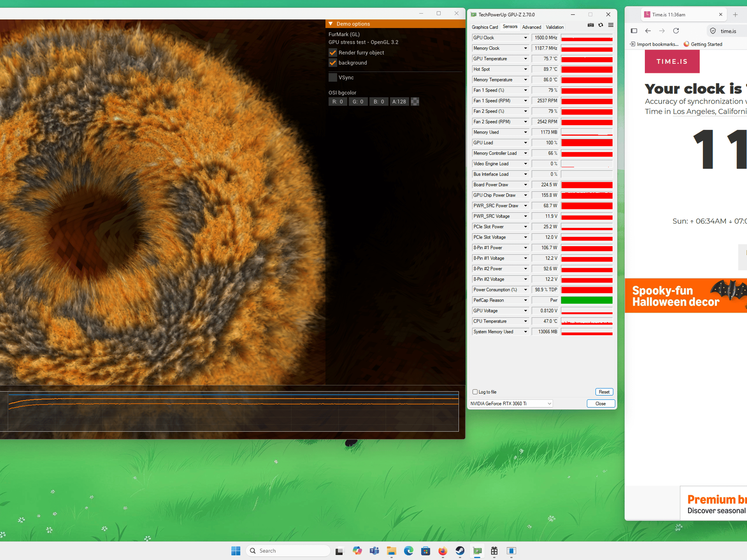
Task: Click the Close button in GPU-Z
Action: [601, 404]
